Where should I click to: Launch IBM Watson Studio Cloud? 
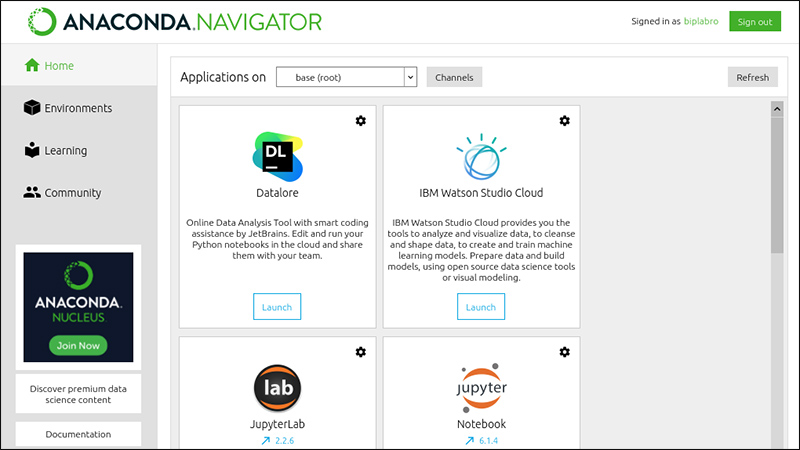(x=481, y=307)
